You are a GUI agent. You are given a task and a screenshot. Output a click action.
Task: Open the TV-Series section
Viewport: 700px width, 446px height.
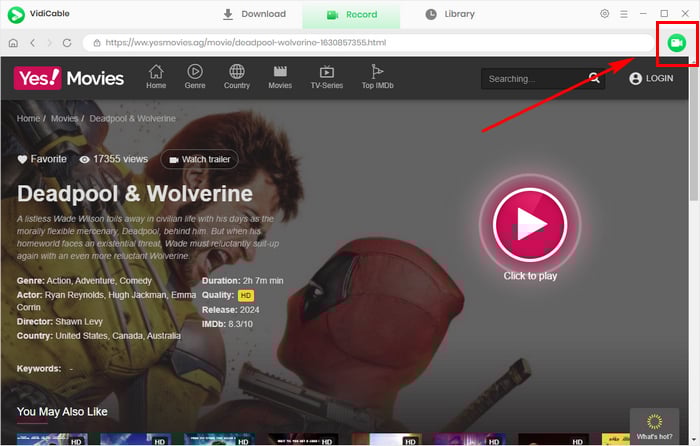[x=327, y=77]
